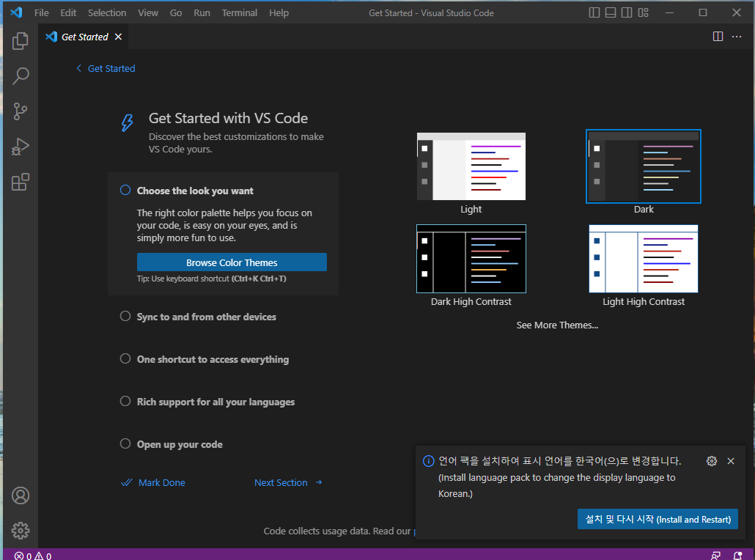Open the Search view in activity bar

21,76
